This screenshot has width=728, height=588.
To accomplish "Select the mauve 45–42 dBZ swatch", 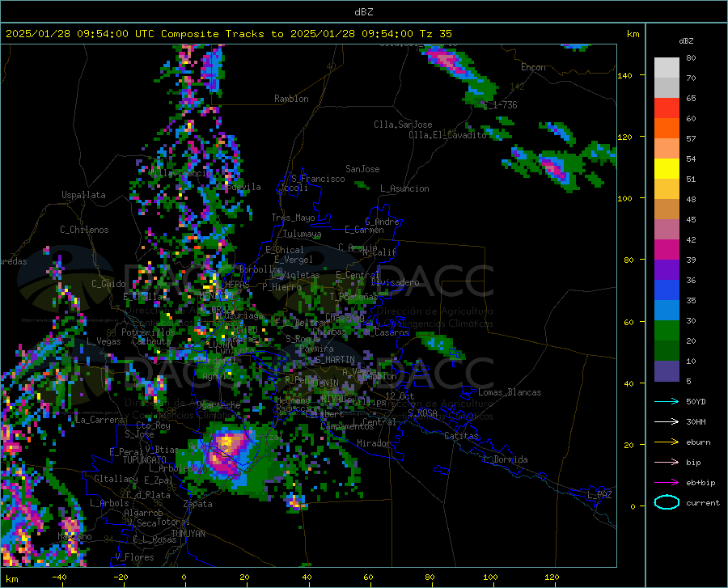I will coord(667,229).
